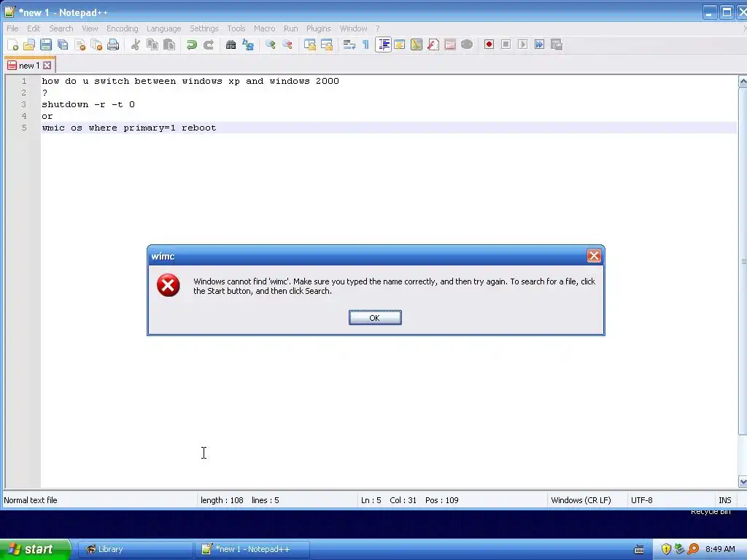Click the green Undo arrow icon

192,44
